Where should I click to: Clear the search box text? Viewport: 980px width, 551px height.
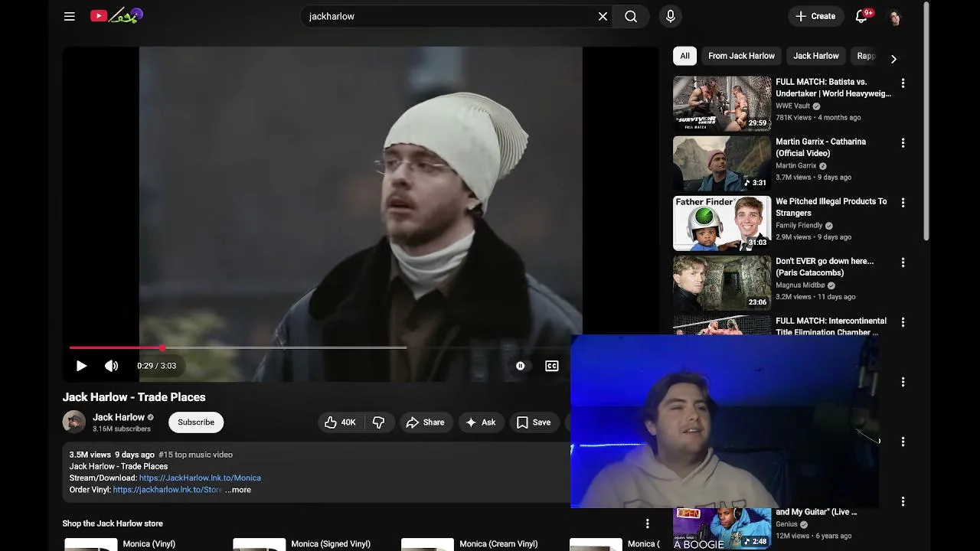(603, 16)
